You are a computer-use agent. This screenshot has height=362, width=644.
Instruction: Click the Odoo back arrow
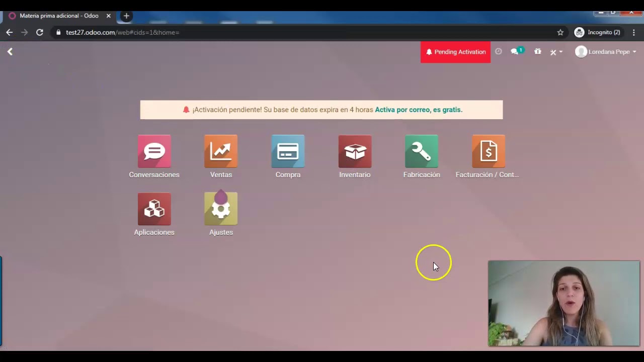10,52
